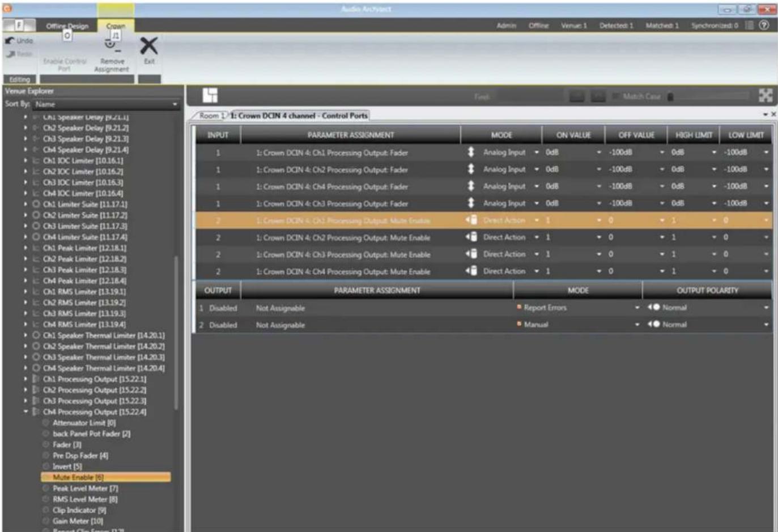Switch to the Offline Design ribbon tab
778x532 pixels.
pyautogui.click(x=67, y=25)
